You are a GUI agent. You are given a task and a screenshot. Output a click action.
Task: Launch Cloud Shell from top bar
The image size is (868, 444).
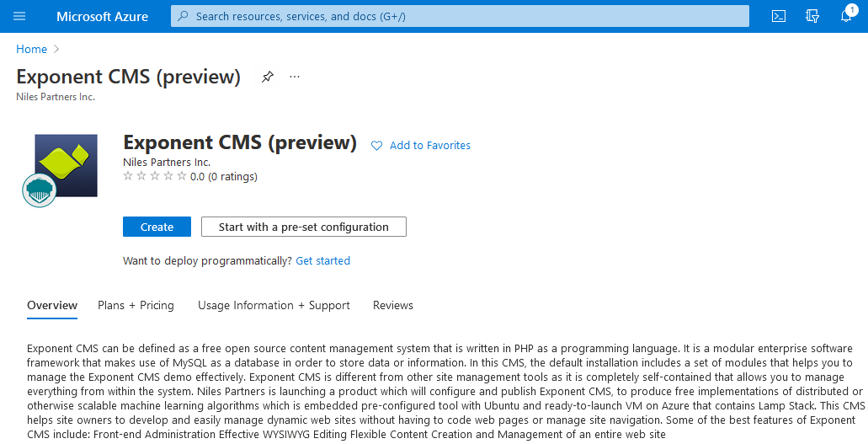point(779,16)
